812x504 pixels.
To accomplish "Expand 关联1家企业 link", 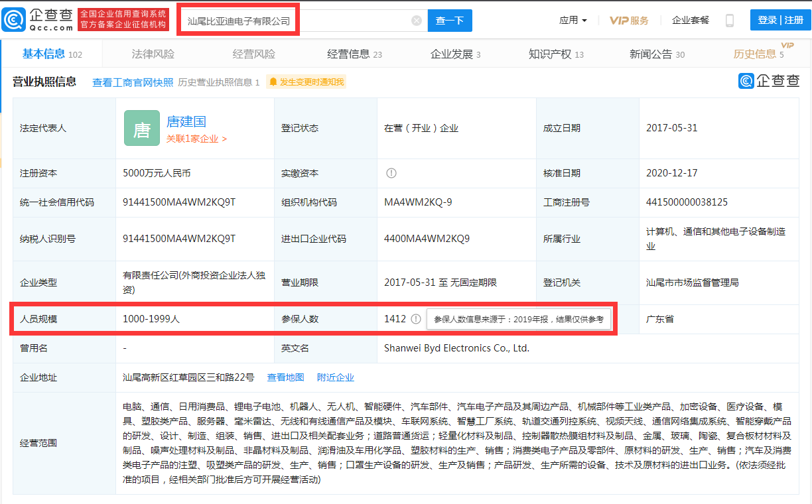I will (x=197, y=139).
